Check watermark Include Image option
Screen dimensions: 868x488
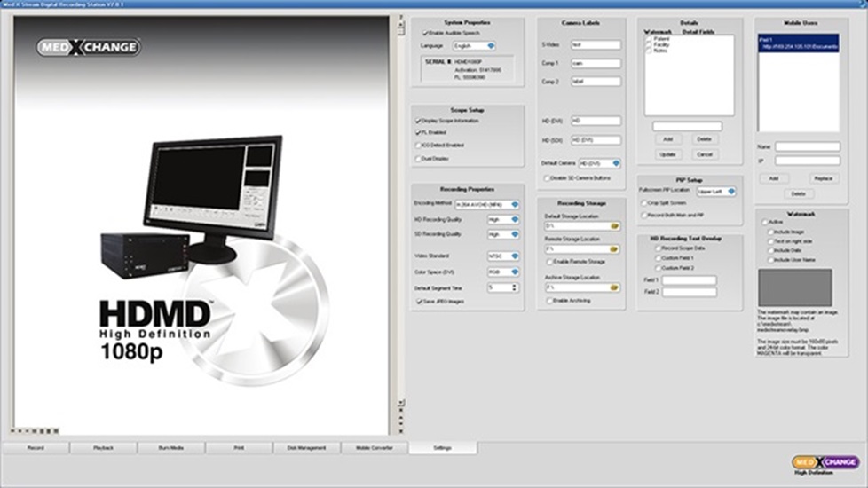770,232
